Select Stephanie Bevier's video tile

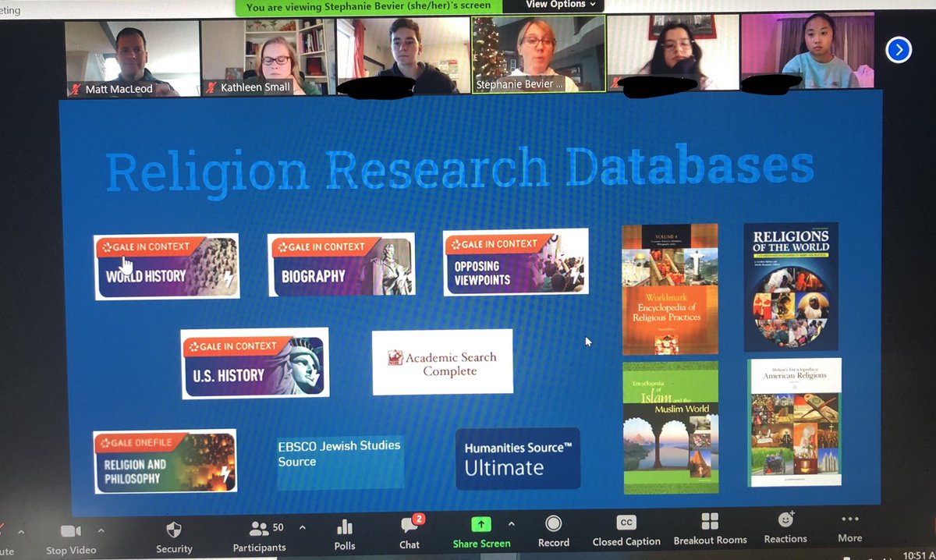(538, 55)
